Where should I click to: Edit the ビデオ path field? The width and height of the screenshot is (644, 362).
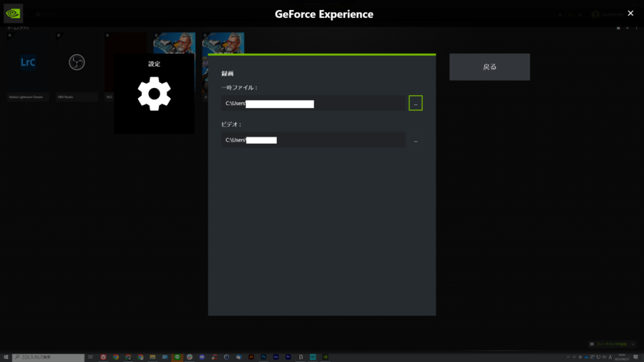(x=313, y=140)
